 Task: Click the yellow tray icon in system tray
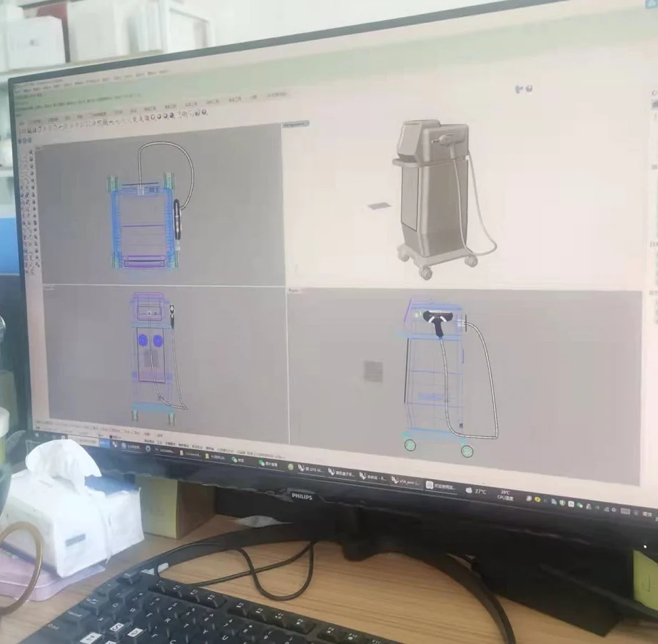[x=537, y=499]
